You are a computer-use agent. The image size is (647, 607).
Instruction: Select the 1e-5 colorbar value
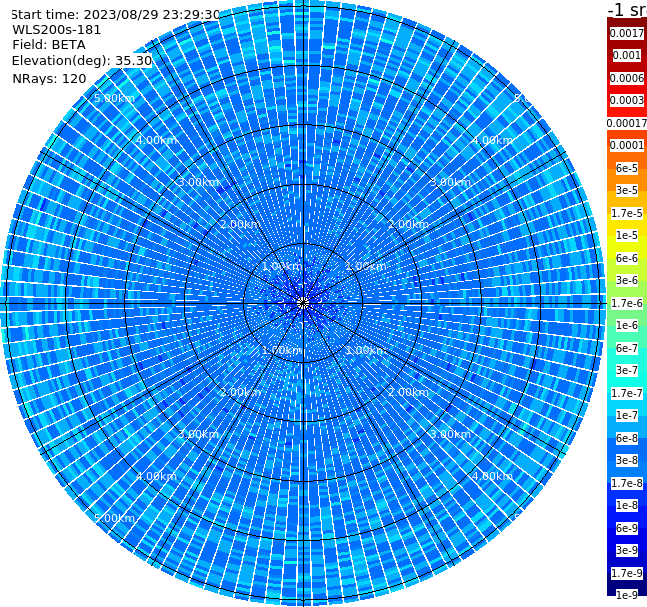pos(627,235)
